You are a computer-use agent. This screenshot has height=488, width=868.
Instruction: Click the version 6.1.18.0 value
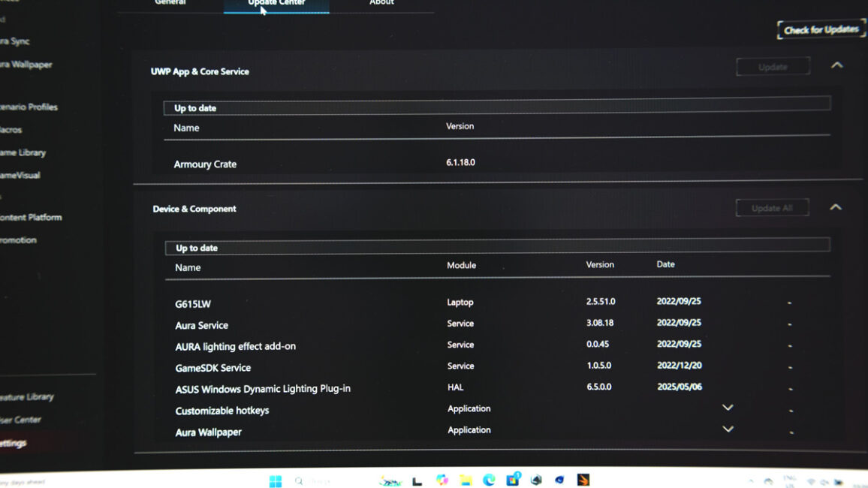[x=460, y=162]
